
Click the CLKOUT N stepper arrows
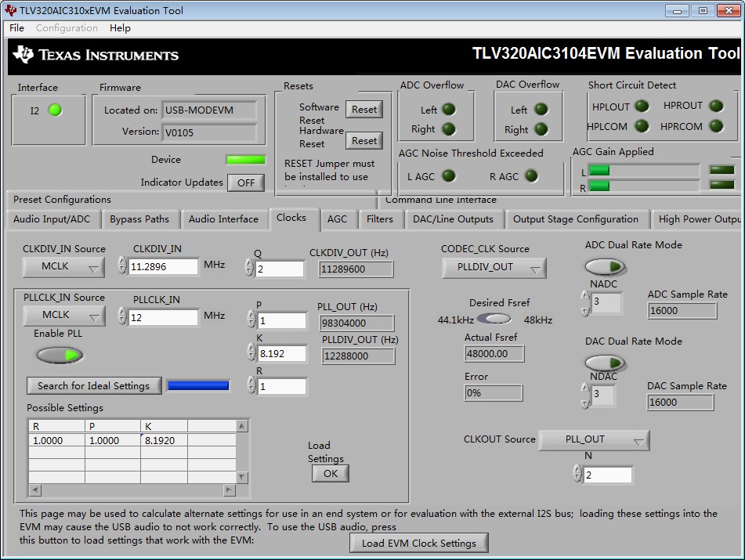pyautogui.click(x=577, y=474)
